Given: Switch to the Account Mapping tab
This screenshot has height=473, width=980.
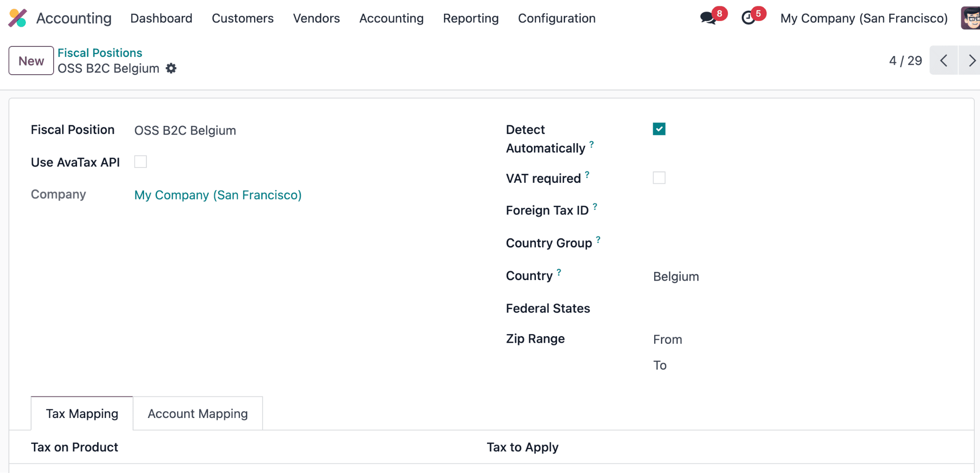Looking at the screenshot, I should [x=198, y=414].
